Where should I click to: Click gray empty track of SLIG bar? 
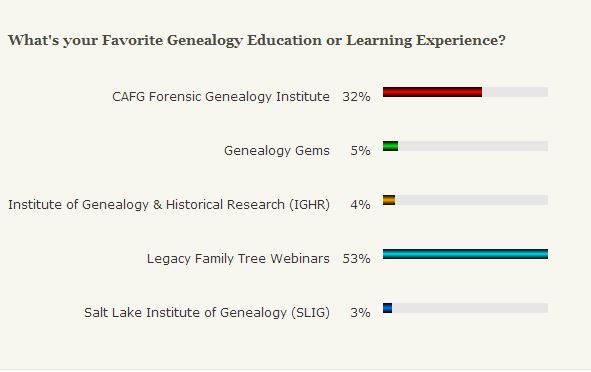[470, 308]
